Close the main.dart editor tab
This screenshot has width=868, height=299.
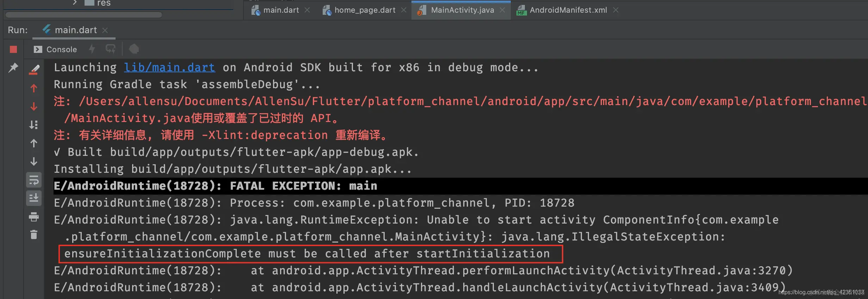pyautogui.click(x=307, y=10)
